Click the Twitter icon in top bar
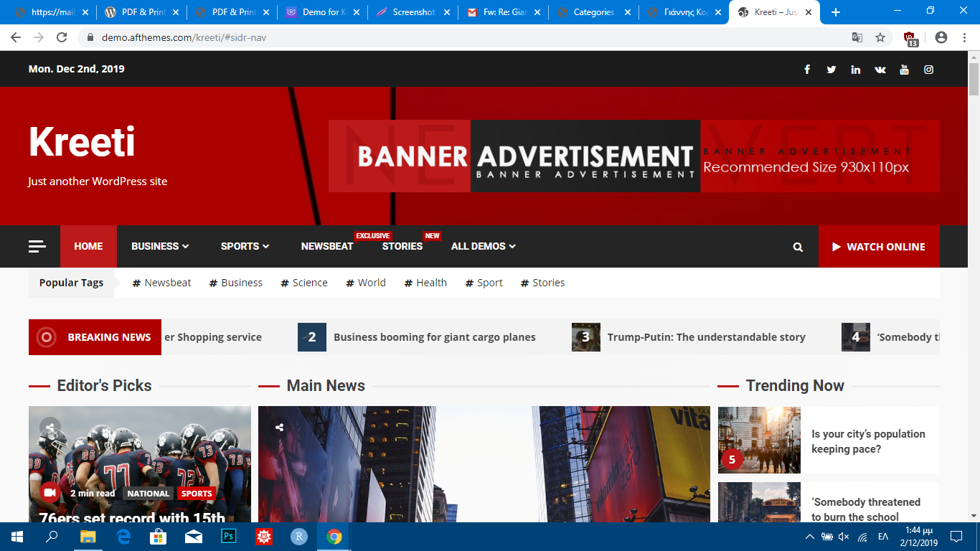 click(831, 70)
